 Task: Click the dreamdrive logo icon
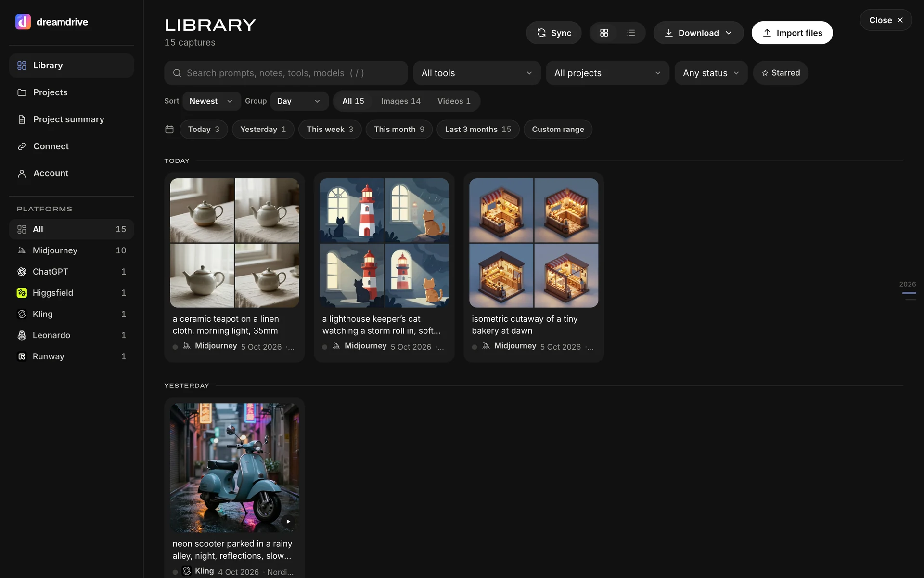(x=23, y=22)
